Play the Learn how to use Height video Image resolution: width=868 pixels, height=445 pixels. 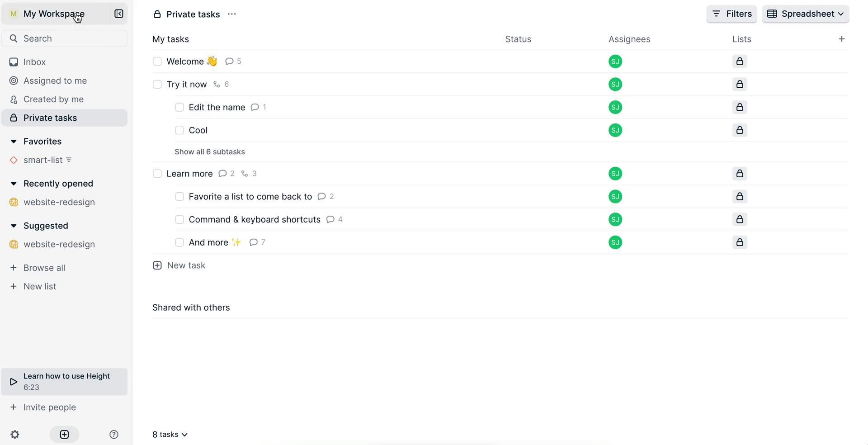[x=14, y=382]
